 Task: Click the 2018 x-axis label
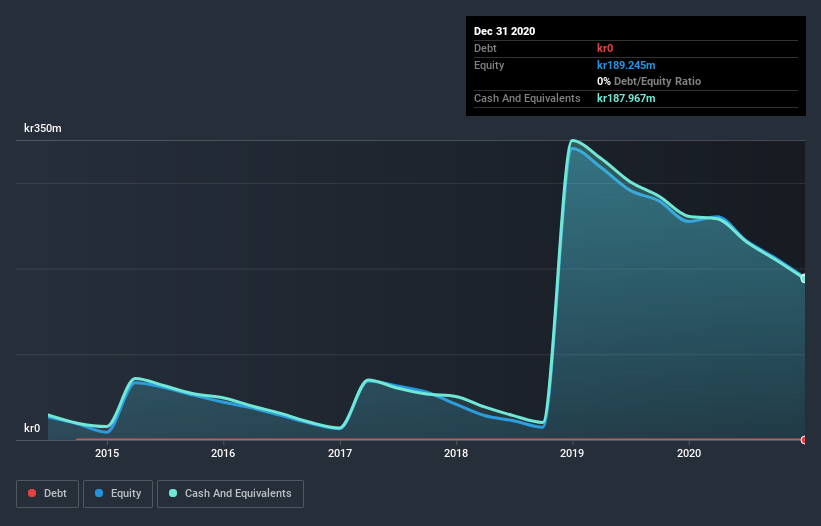[x=456, y=453]
